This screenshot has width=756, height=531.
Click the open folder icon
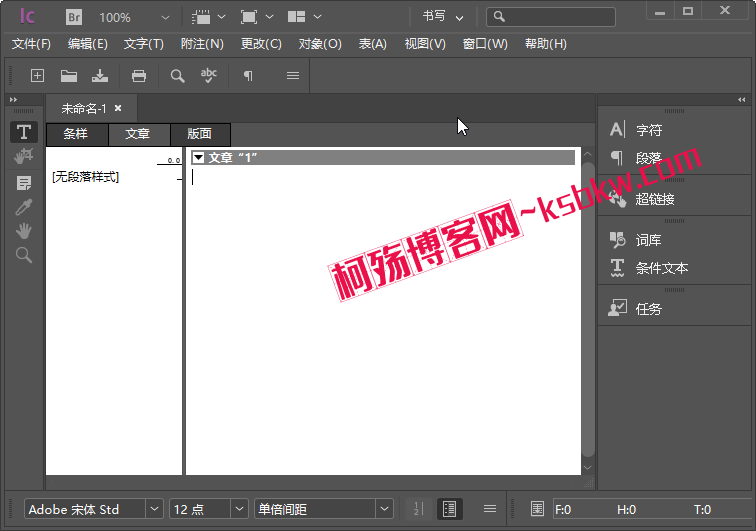[x=69, y=76]
